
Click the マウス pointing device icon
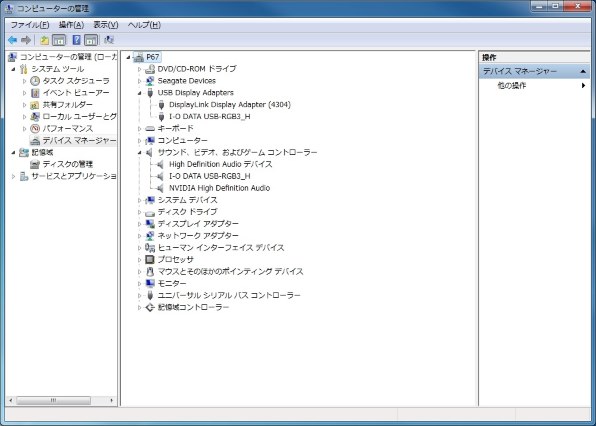click(x=150, y=271)
